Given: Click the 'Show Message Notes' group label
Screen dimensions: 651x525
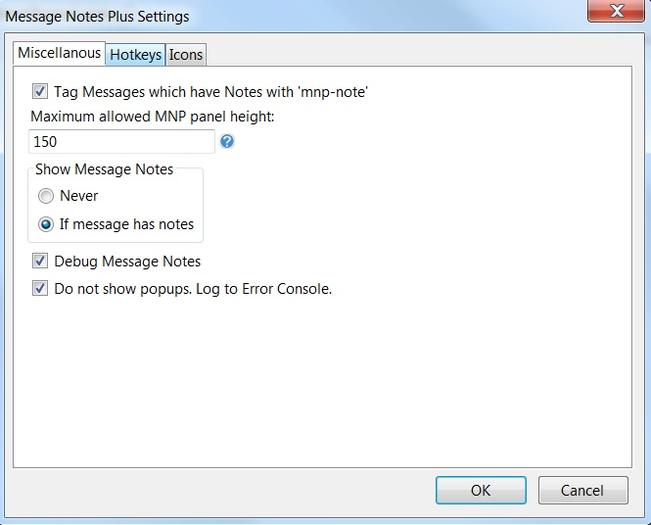Looking at the screenshot, I should (104, 169).
